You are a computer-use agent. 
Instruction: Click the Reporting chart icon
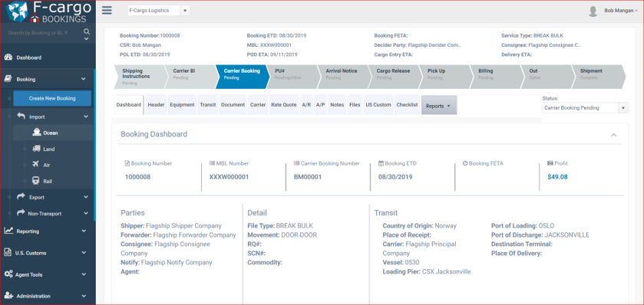tap(8, 231)
